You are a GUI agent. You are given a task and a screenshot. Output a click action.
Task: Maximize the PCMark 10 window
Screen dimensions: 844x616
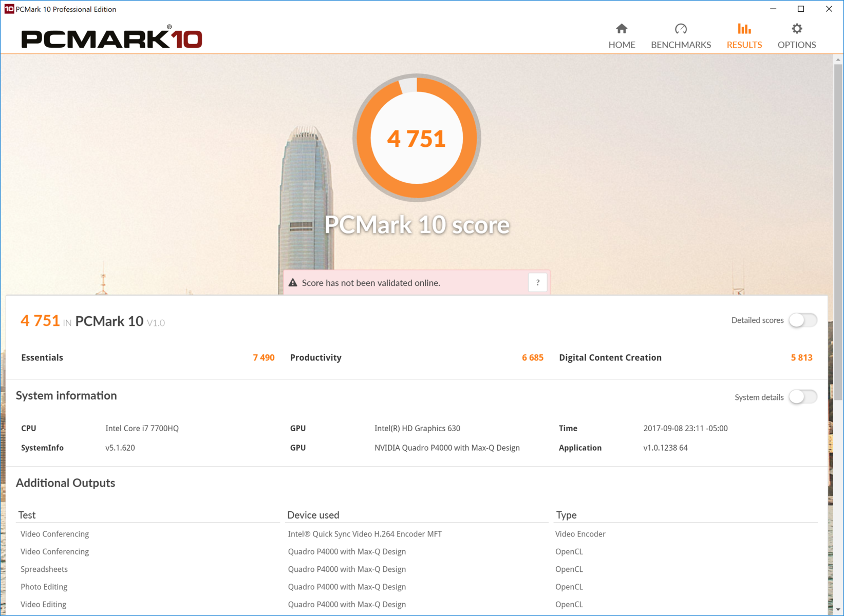(801, 9)
